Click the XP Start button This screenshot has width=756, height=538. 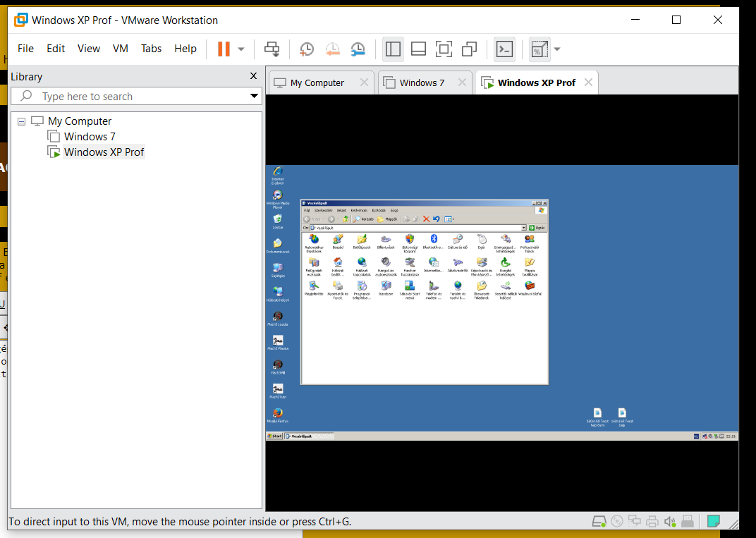(274, 436)
